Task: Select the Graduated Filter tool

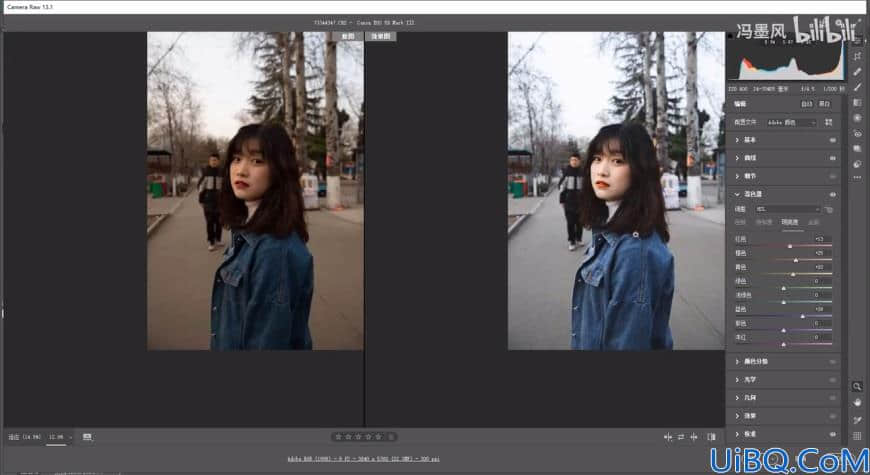Action: point(857,103)
